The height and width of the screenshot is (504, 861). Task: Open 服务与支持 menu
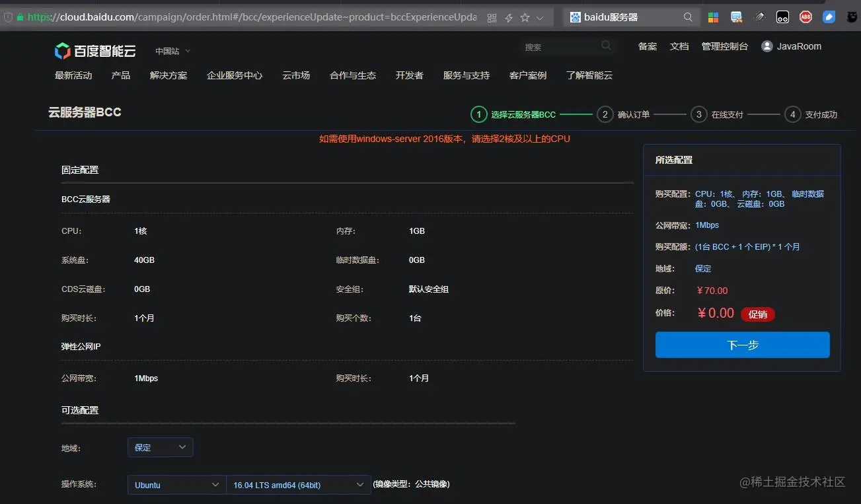pos(467,75)
